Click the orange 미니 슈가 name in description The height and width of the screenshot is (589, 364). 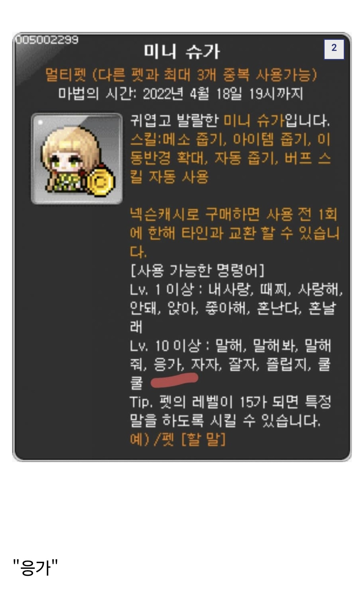point(254,120)
